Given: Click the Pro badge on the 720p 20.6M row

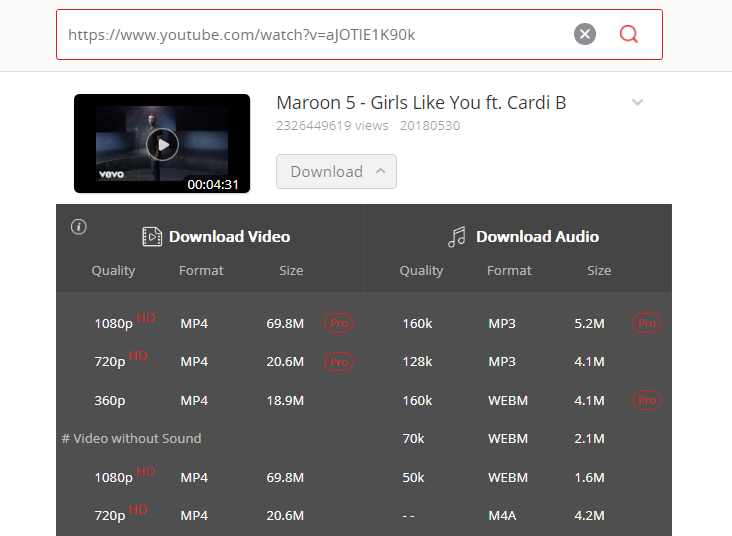Looking at the screenshot, I should pos(338,362).
